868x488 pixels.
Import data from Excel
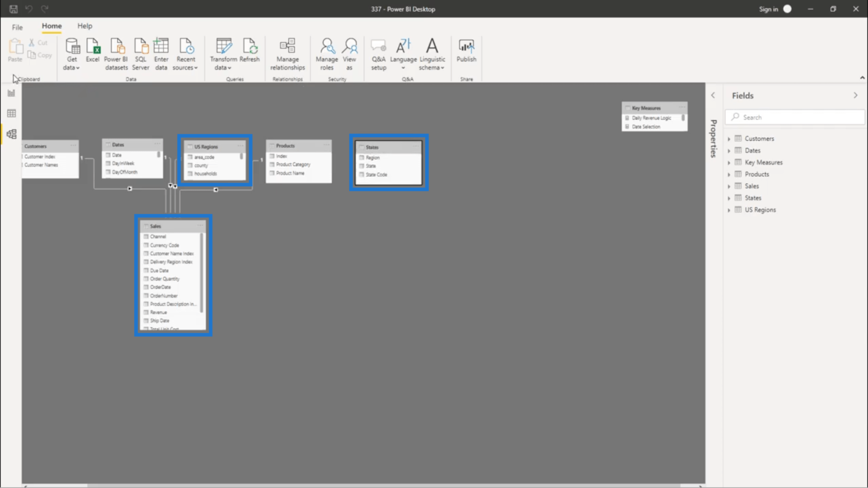point(92,51)
